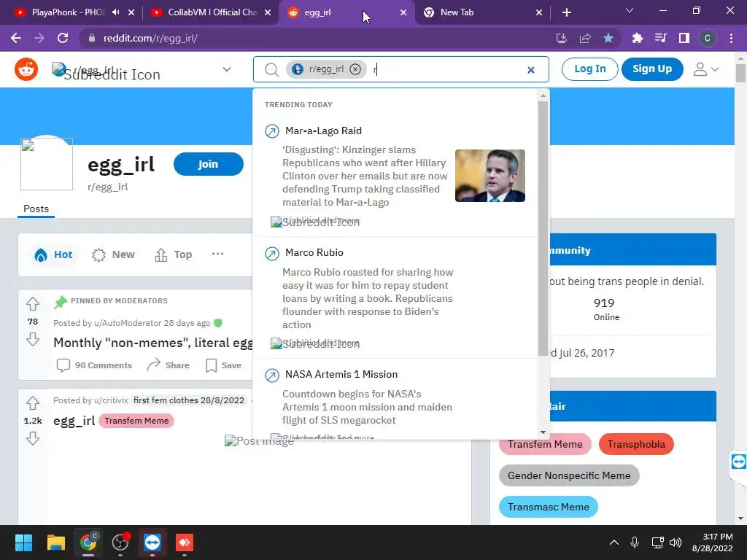Bookmark this page with the star icon
This screenshot has width=747, height=560.
[x=608, y=38]
